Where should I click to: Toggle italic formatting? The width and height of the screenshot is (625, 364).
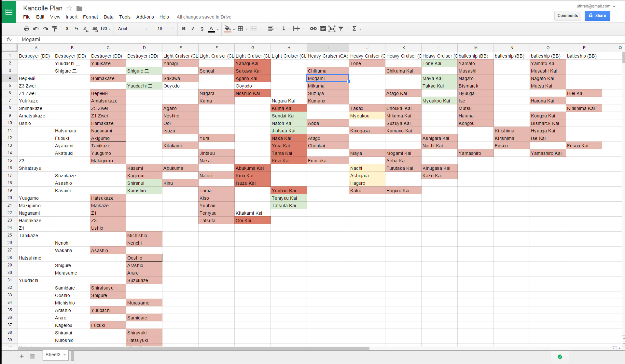(x=193, y=29)
